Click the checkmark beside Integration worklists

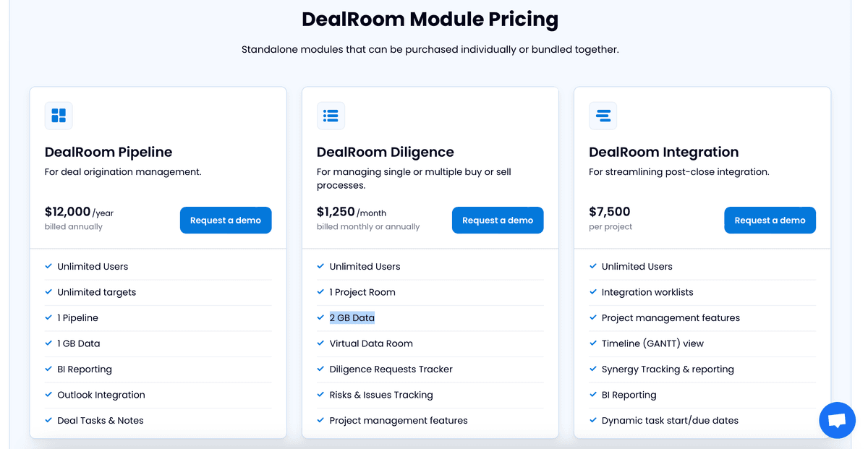coord(592,292)
